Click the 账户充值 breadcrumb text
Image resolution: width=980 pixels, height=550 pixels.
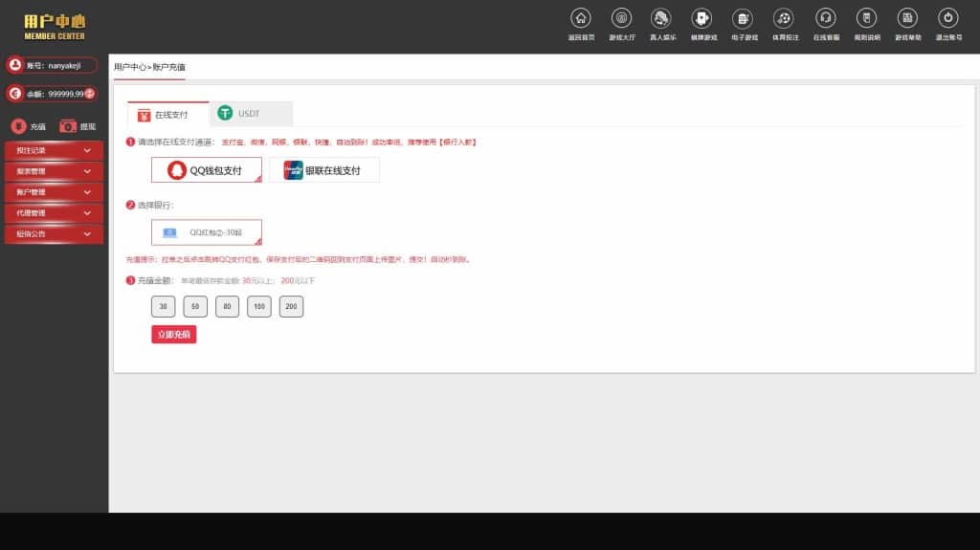[x=168, y=67]
